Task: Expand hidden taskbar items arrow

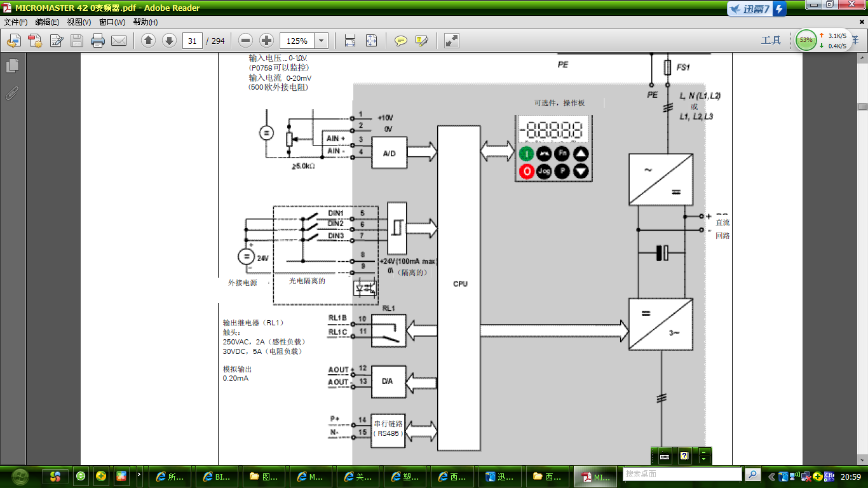Action: [139, 475]
